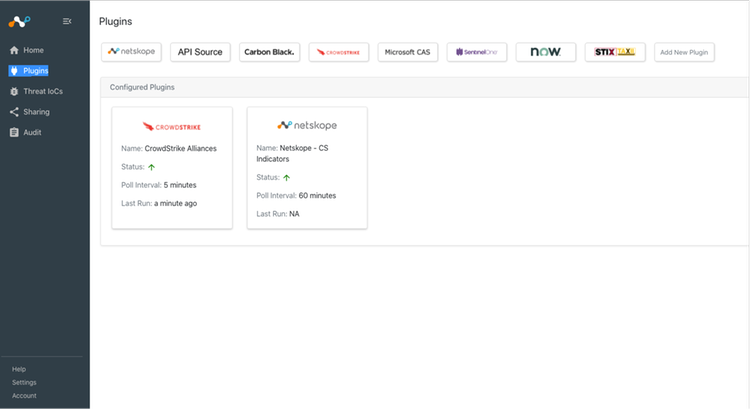Choose the STIX TAXII plugin tile
The image size is (750, 409).
pos(615,52)
